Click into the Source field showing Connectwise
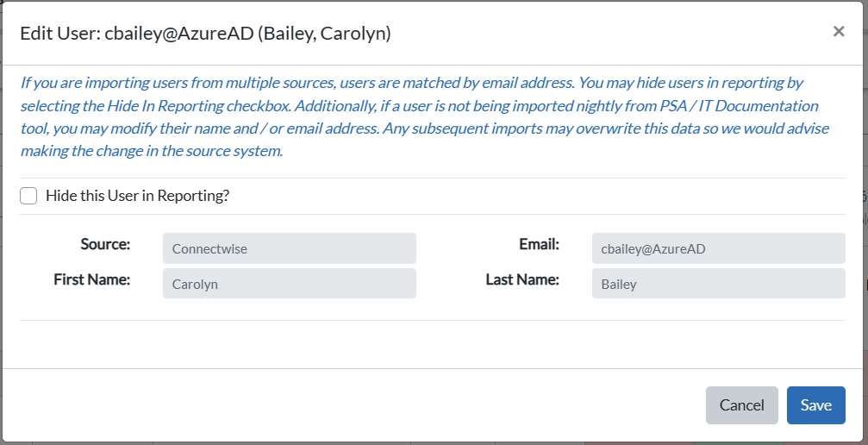The height and width of the screenshot is (445, 868). coord(290,248)
